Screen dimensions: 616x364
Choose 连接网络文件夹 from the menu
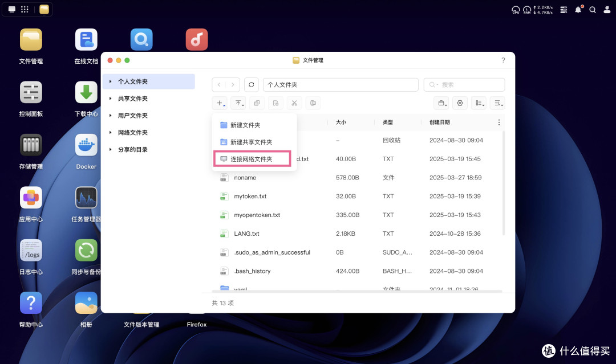252,159
